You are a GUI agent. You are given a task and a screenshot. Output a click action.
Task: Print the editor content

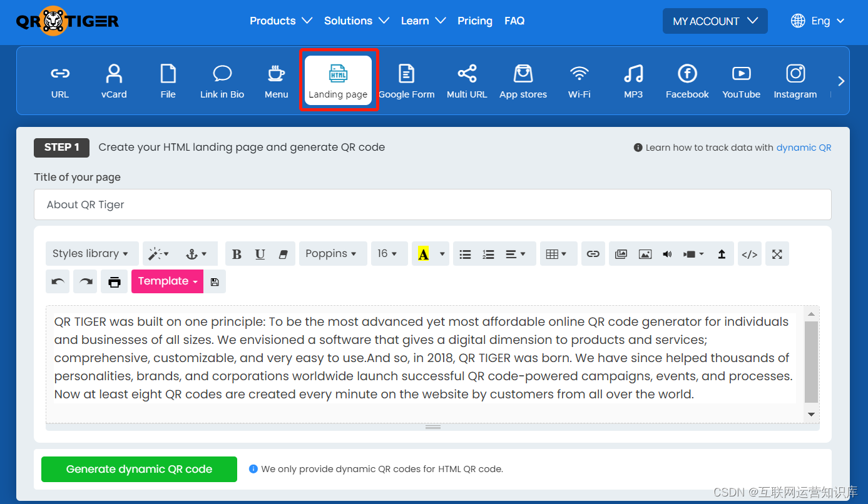(115, 281)
